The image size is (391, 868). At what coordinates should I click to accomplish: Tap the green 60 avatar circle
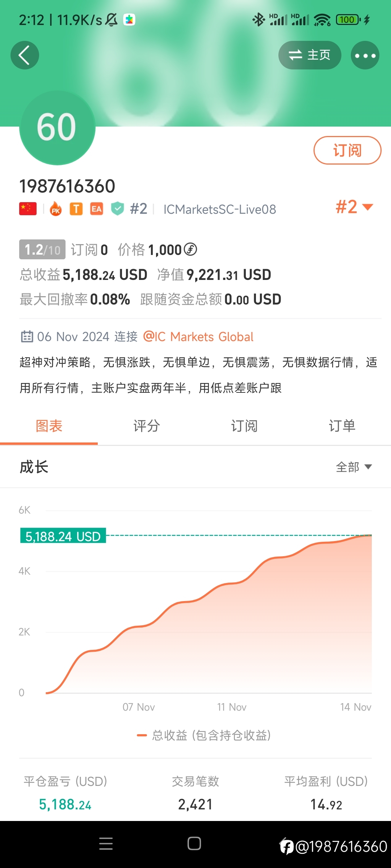coord(57,128)
